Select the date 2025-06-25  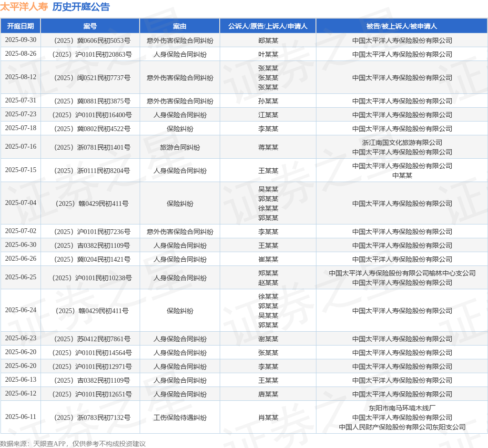point(20,277)
